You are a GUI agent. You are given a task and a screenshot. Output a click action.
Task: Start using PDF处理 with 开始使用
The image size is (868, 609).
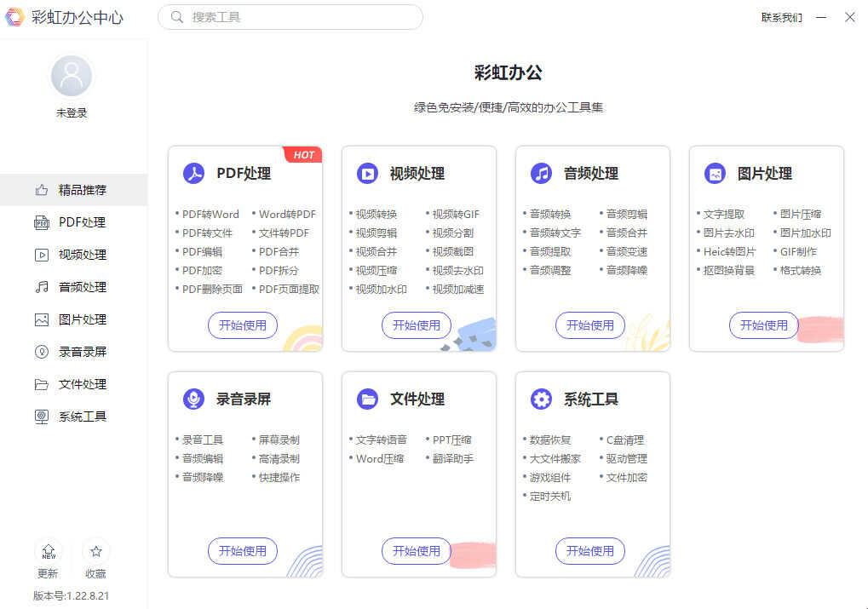[x=243, y=325]
